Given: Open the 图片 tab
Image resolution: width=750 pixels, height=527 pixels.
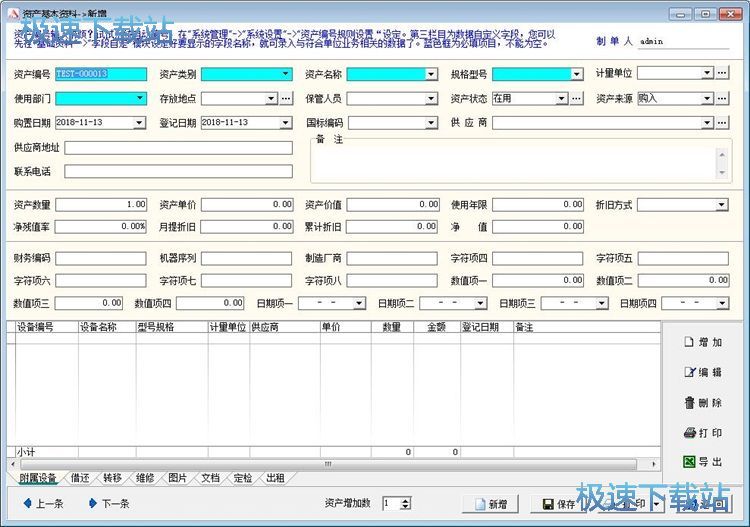Looking at the screenshot, I should point(178,478).
